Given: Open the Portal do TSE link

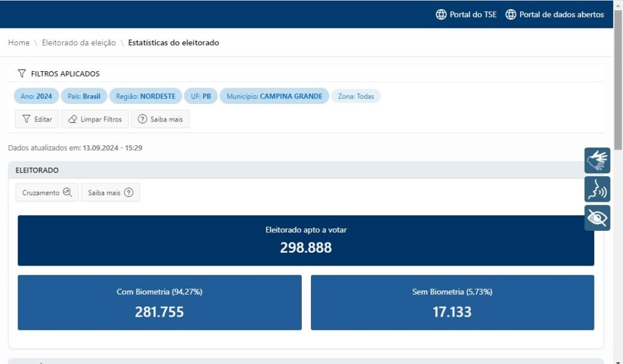Looking at the screenshot, I should coord(466,15).
